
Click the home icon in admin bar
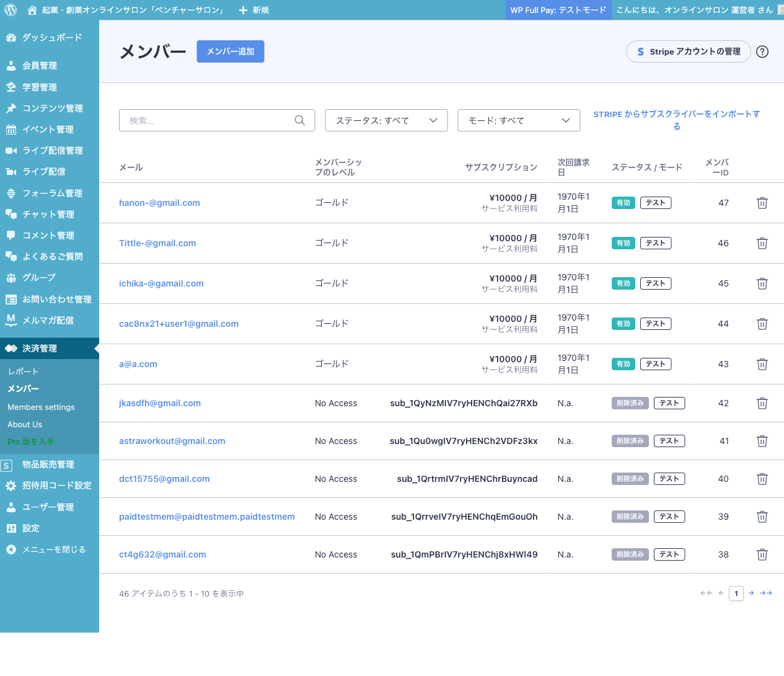point(32,10)
